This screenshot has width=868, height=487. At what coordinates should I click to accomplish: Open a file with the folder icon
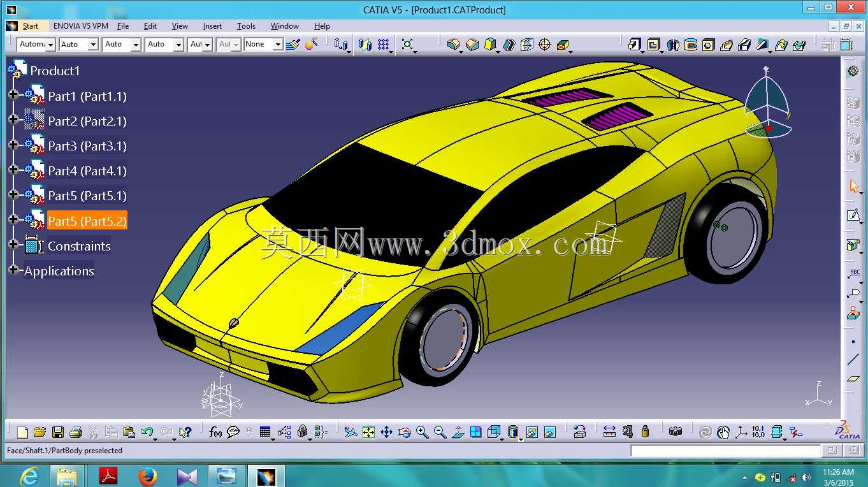[40, 432]
